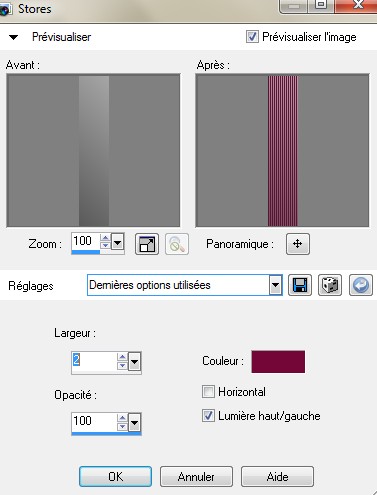Confirm with the OK button
The width and height of the screenshot is (377, 495).
(115, 476)
